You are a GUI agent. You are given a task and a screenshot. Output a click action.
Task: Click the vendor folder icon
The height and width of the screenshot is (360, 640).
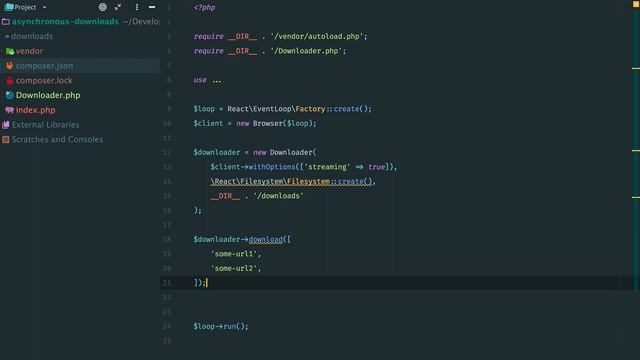(10, 51)
